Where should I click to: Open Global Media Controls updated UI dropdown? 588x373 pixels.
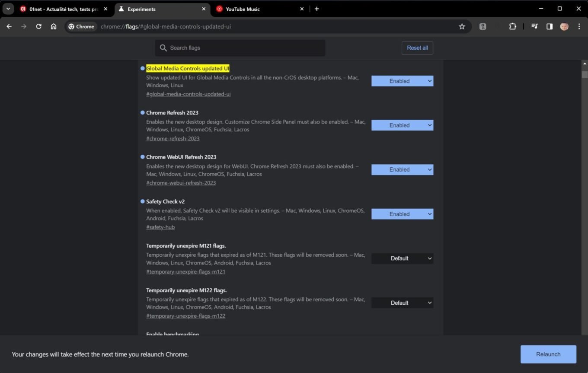402,81
